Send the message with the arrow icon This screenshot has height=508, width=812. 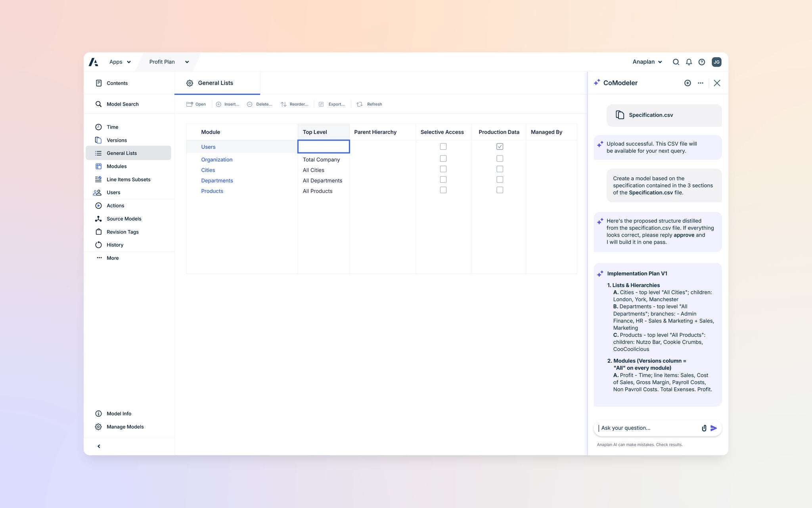[x=713, y=428]
